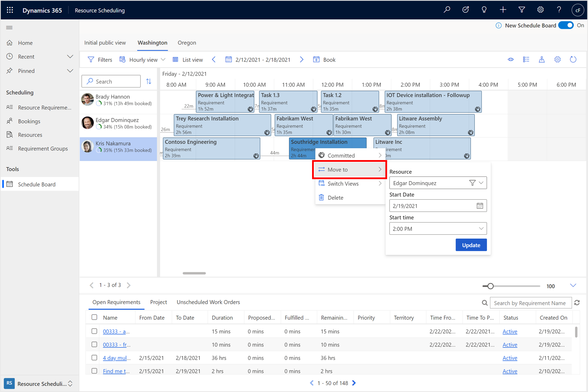Image resolution: width=588 pixels, height=392 pixels.
Task: Select the Contoso Engineering booking
Action: [x=211, y=149]
